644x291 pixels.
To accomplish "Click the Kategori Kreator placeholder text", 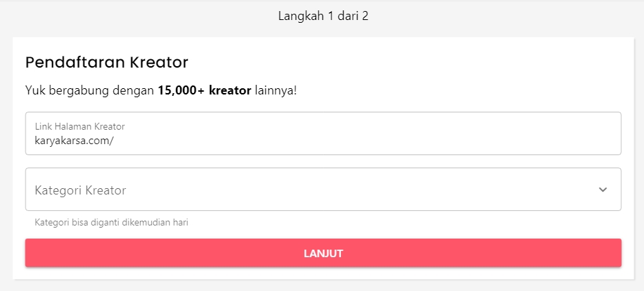I will click(x=81, y=190).
